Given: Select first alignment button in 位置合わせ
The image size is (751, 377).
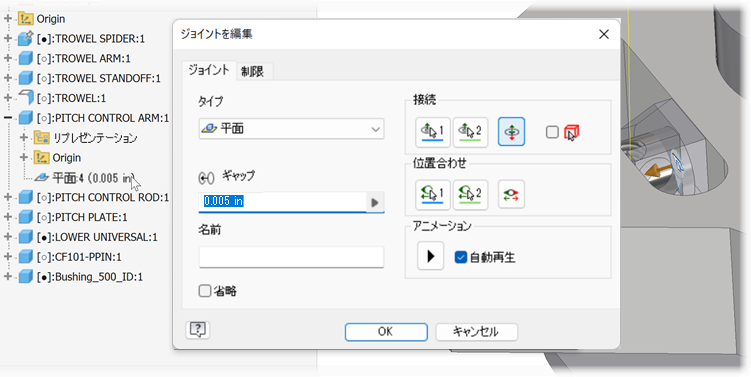Looking at the screenshot, I should click(x=432, y=194).
